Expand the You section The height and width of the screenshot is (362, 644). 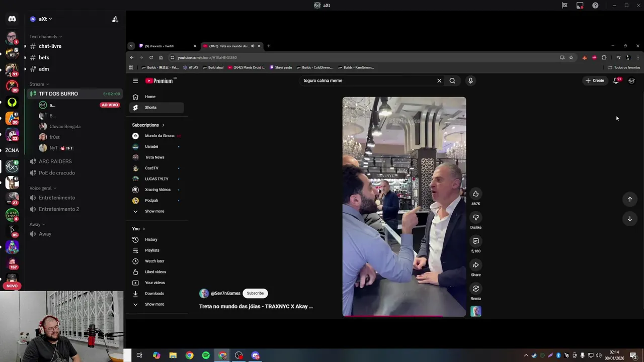138,229
